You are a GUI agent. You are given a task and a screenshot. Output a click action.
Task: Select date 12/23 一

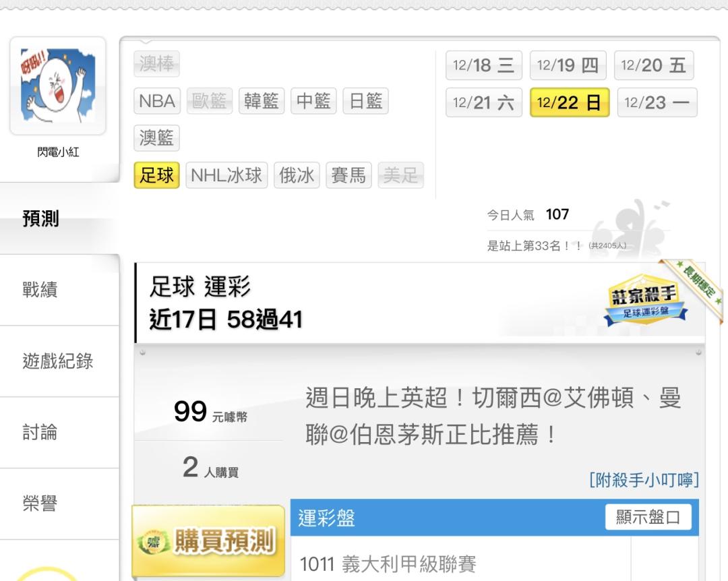pos(657,102)
